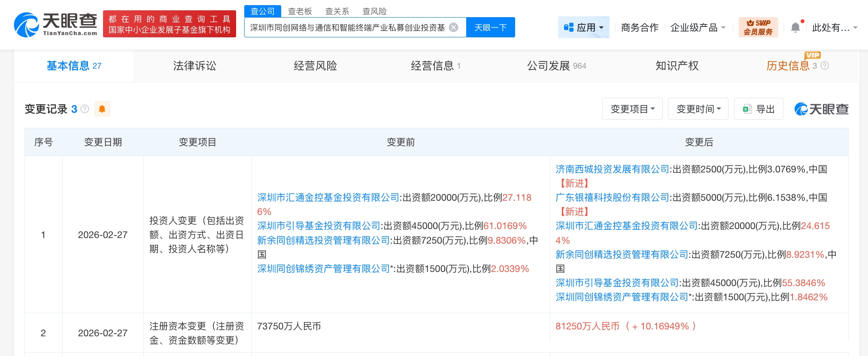
Task: Expand the 变更项目 filter
Action: pyautogui.click(x=632, y=109)
